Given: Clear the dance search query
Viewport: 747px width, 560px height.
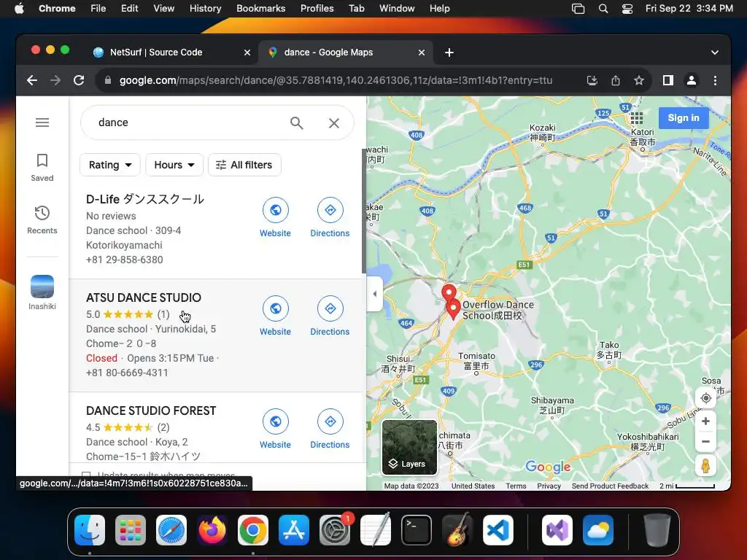Looking at the screenshot, I should [x=334, y=122].
